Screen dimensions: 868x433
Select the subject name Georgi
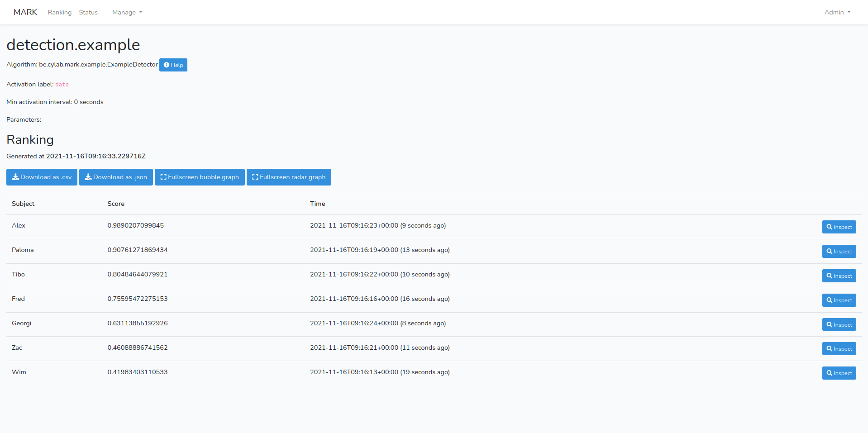[21, 323]
